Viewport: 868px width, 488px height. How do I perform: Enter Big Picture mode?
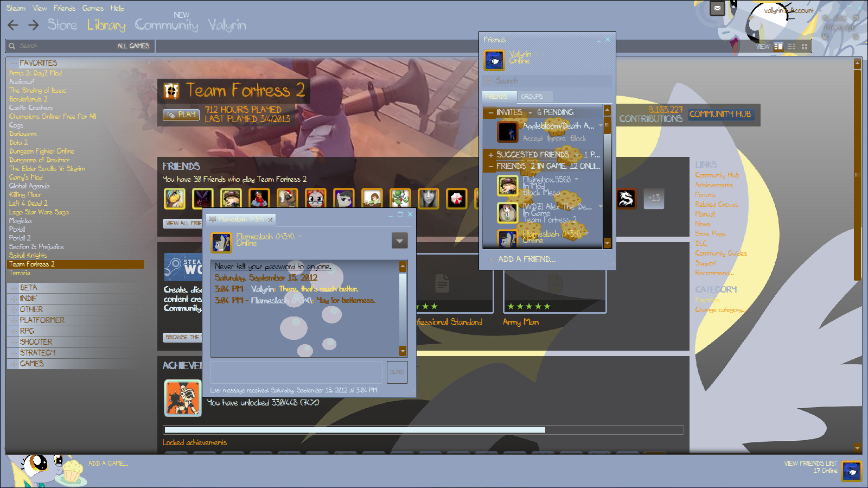tap(840, 27)
